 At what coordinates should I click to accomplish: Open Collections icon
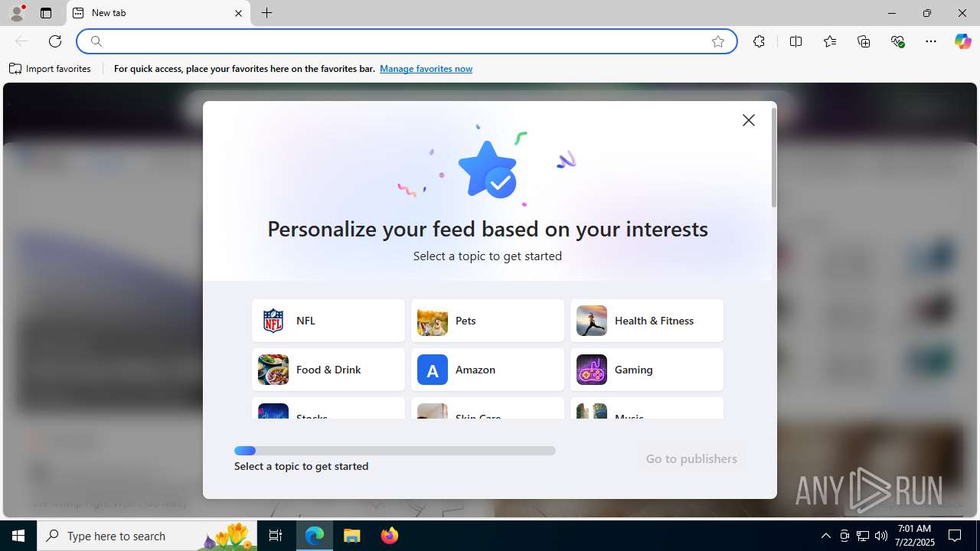coord(864,41)
